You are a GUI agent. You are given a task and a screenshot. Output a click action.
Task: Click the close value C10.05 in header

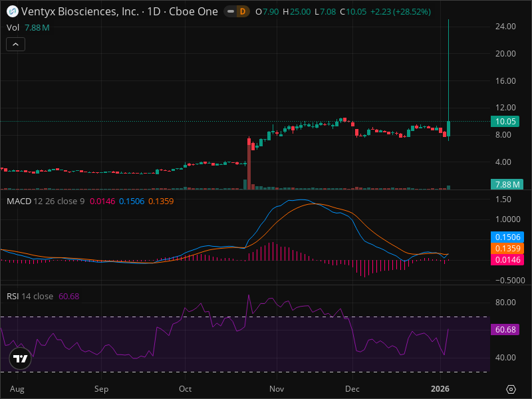click(353, 12)
